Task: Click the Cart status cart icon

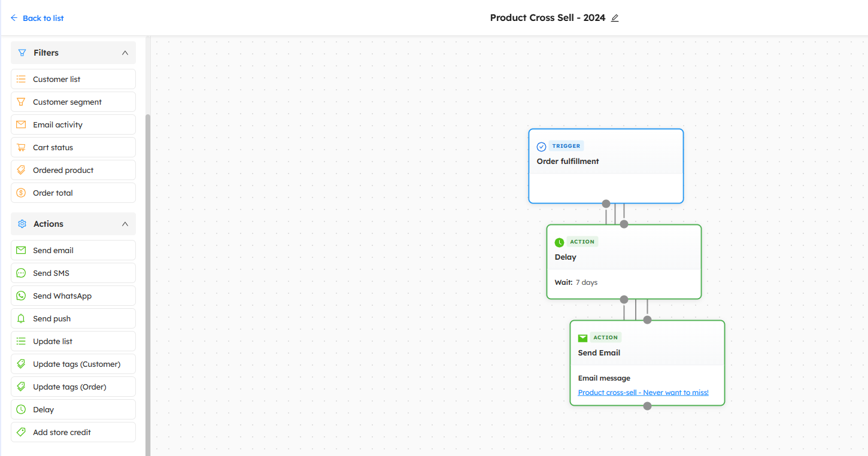Action: [22, 147]
